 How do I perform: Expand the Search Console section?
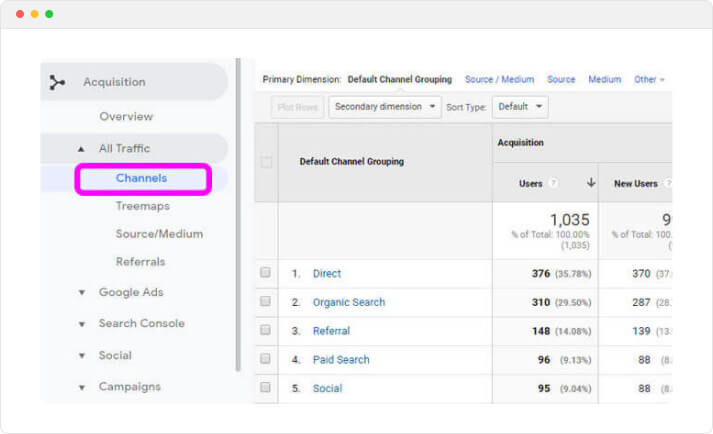[x=82, y=324]
